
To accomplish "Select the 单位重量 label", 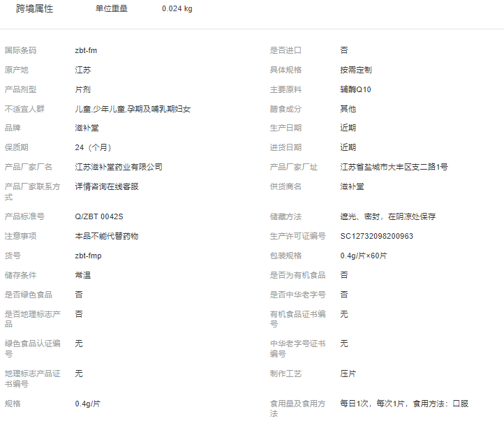I will pos(112,8).
